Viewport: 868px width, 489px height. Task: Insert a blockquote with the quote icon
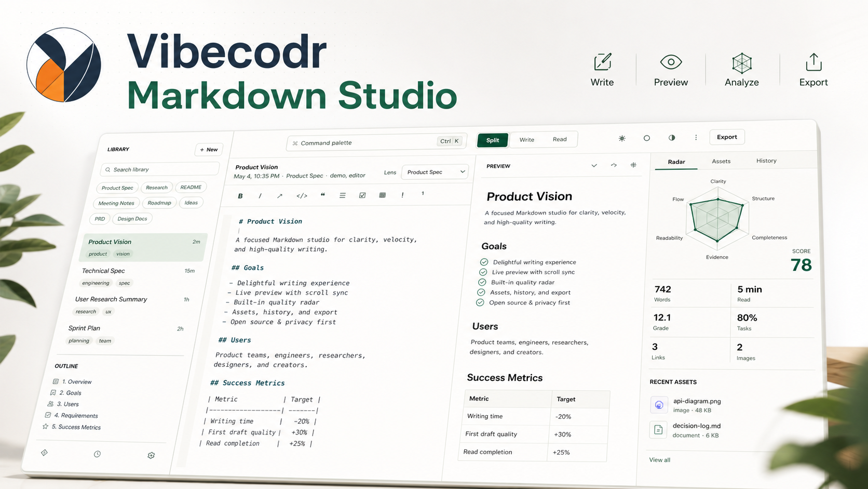coord(322,195)
